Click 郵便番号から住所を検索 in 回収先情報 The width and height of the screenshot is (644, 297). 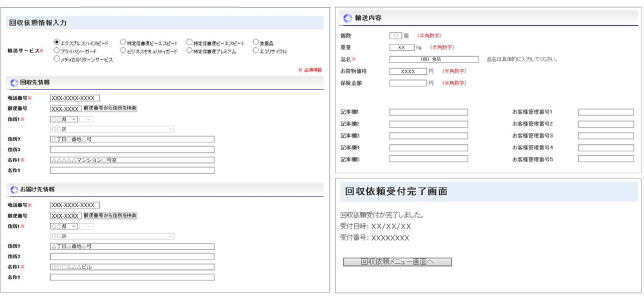pyautogui.click(x=110, y=109)
